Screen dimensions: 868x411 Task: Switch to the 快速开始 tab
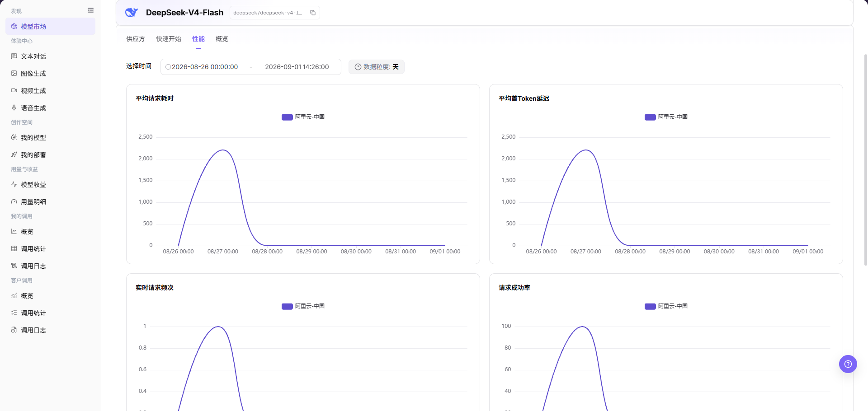coord(169,39)
